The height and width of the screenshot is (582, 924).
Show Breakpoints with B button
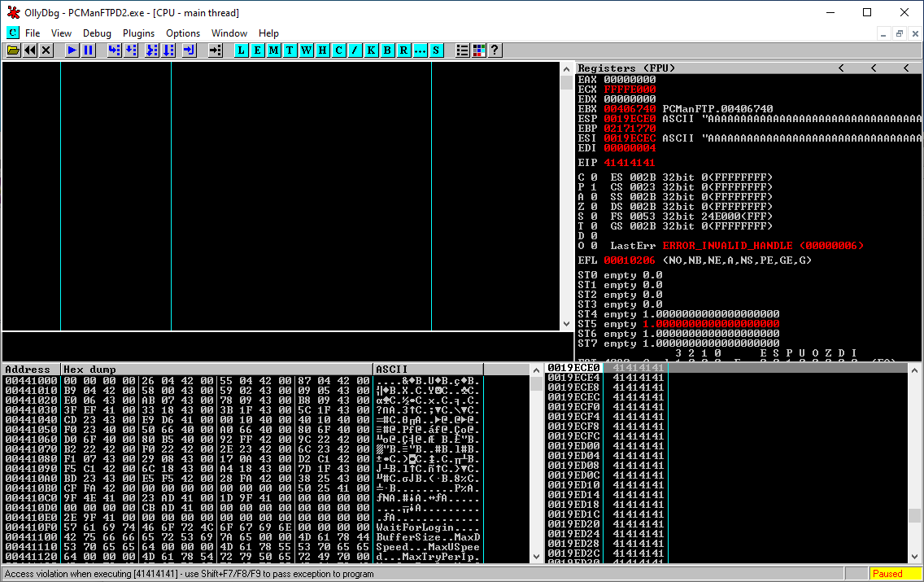tap(387, 50)
